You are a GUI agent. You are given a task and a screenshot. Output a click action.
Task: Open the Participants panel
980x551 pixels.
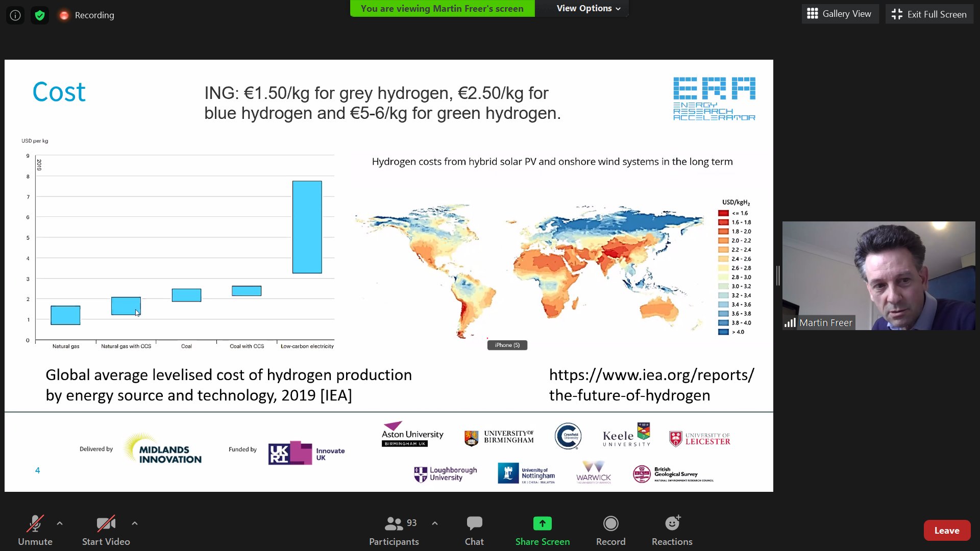pos(394,531)
